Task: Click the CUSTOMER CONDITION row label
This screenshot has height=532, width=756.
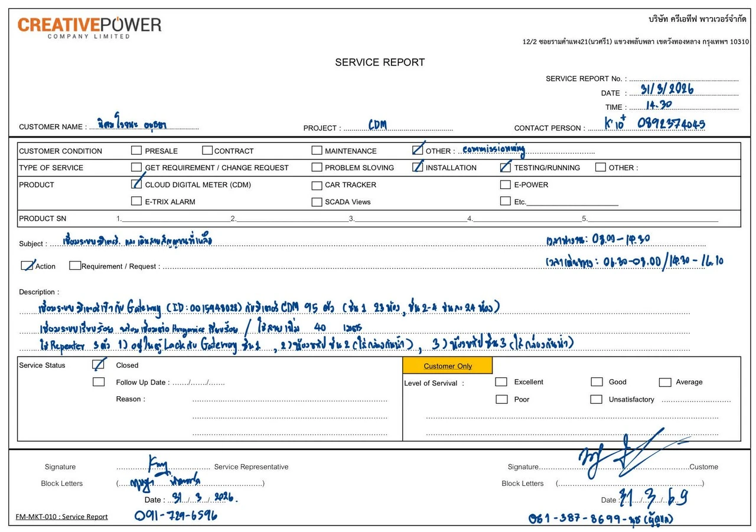Action: point(60,151)
